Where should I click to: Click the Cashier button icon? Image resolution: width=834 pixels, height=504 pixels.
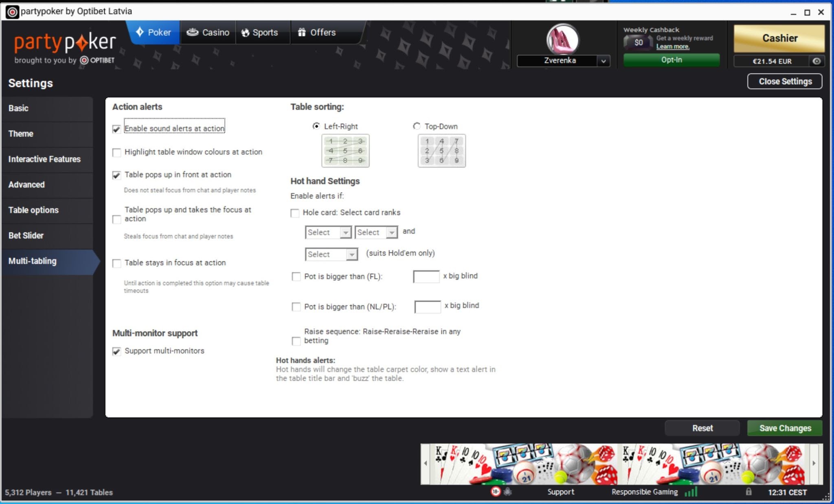pyautogui.click(x=779, y=38)
